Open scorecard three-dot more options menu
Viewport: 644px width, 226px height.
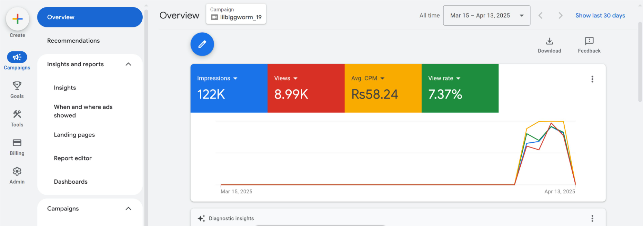tap(592, 79)
